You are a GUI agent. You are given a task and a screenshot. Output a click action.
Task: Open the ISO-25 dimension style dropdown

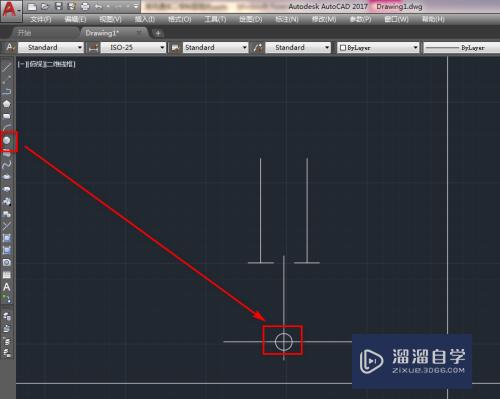[133, 47]
